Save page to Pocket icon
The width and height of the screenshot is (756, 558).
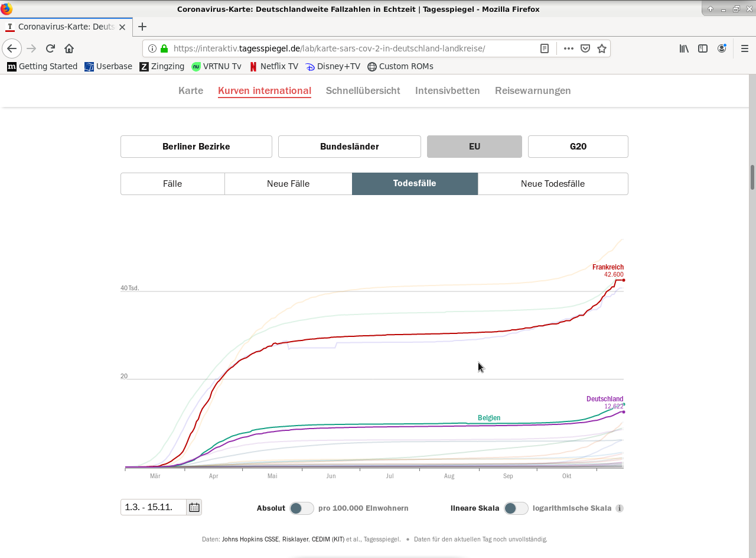point(585,48)
